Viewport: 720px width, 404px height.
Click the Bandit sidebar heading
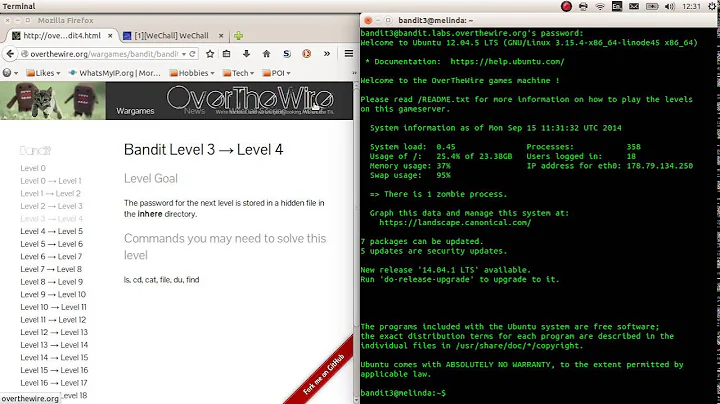pos(35,151)
